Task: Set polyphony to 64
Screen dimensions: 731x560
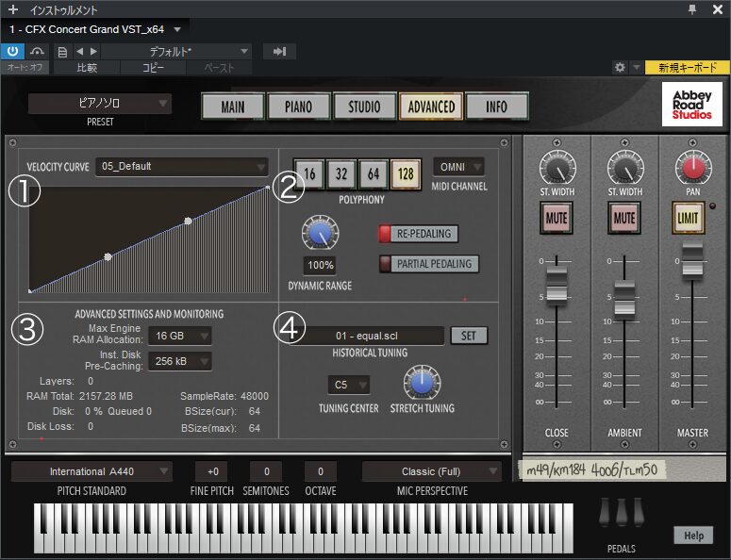Action: (374, 174)
